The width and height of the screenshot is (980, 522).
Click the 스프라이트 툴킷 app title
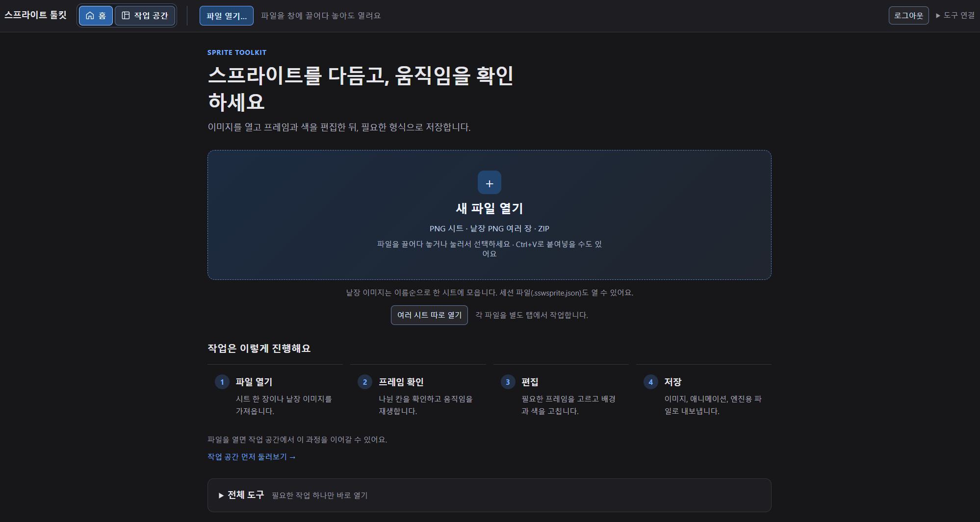click(x=35, y=15)
